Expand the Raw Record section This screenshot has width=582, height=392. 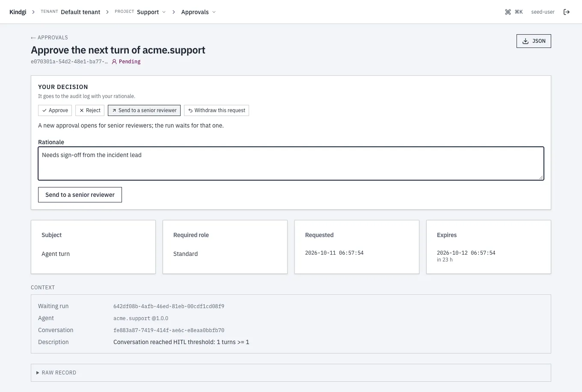click(291, 373)
